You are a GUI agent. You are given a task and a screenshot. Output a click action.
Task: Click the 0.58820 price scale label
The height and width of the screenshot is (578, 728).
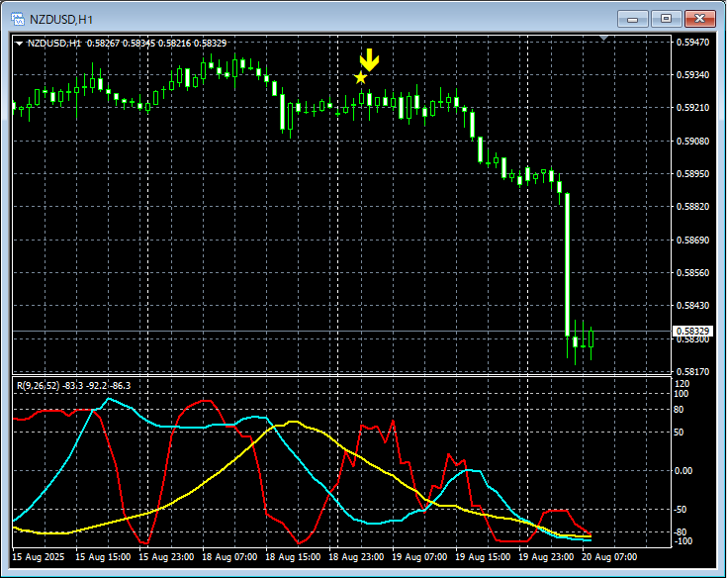pos(692,206)
